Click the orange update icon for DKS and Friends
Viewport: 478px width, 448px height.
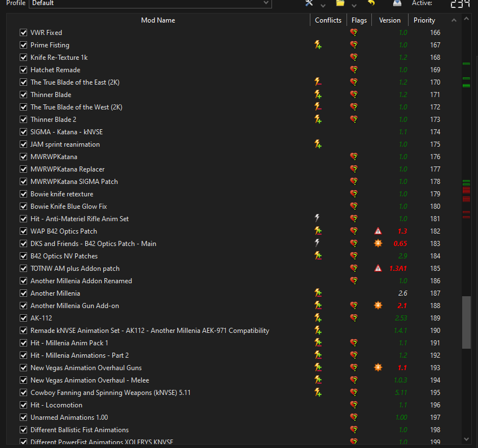click(x=378, y=244)
